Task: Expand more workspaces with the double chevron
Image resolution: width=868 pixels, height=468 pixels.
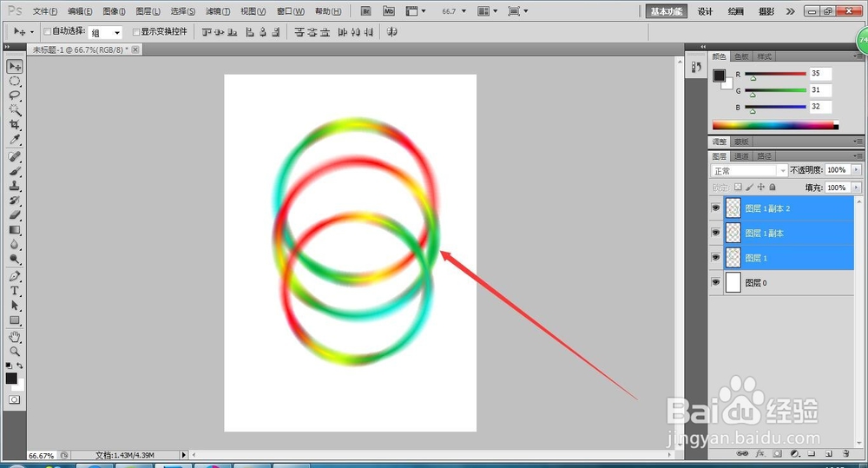Action: (x=791, y=11)
